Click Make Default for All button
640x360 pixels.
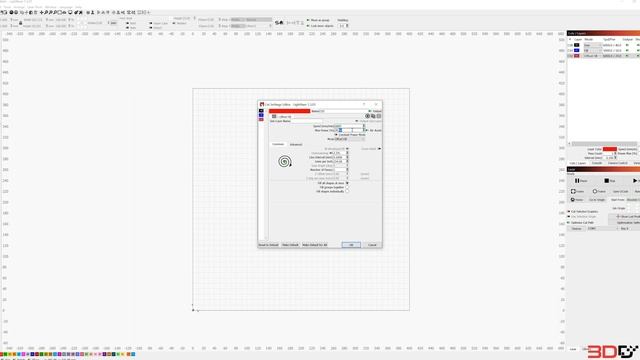pyautogui.click(x=315, y=245)
